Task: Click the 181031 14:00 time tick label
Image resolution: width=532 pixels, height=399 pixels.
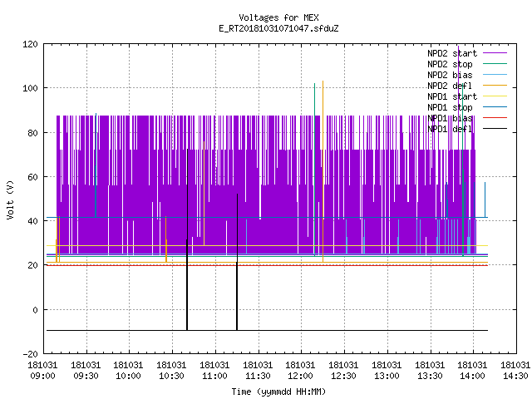Action: point(472,371)
